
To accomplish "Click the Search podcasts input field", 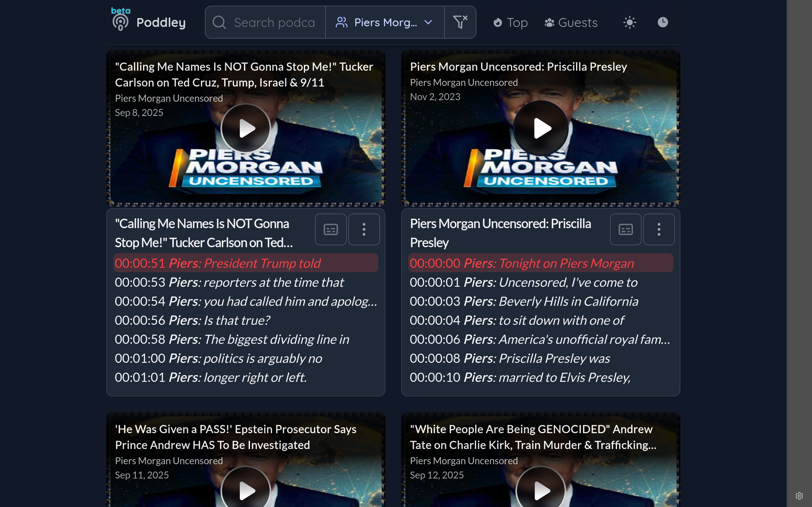I will [274, 22].
